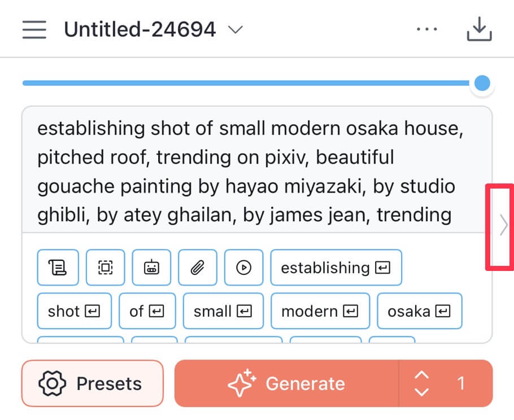Click the Generate button
This screenshot has width=514, height=420.
286,383
